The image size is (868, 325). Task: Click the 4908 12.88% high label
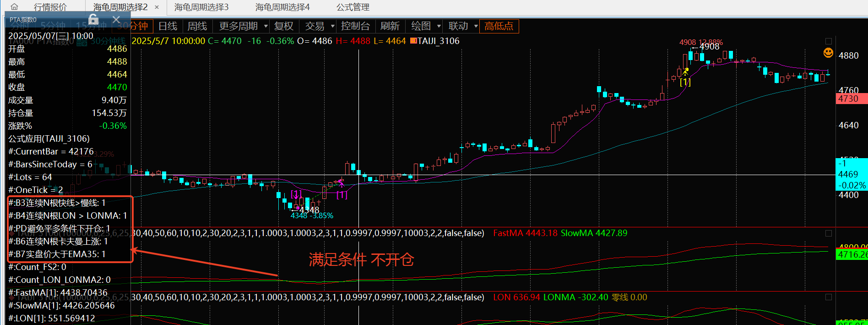coord(701,42)
